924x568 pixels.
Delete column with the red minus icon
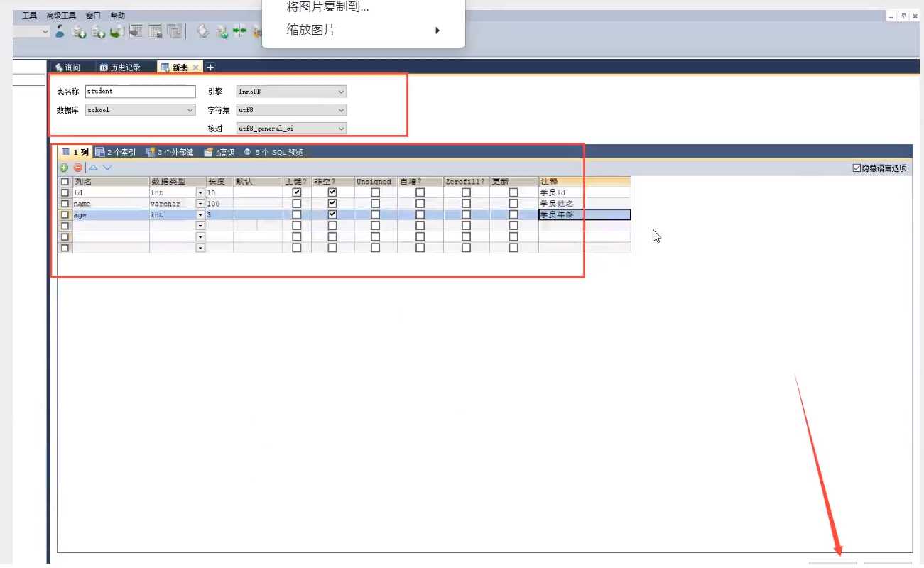pyautogui.click(x=77, y=168)
